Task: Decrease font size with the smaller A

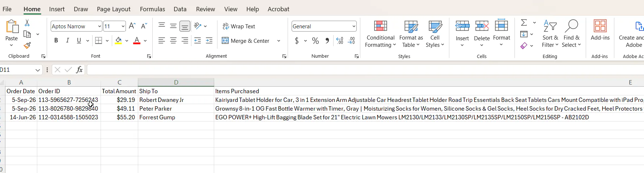Action: pyautogui.click(x=144, y=26)
